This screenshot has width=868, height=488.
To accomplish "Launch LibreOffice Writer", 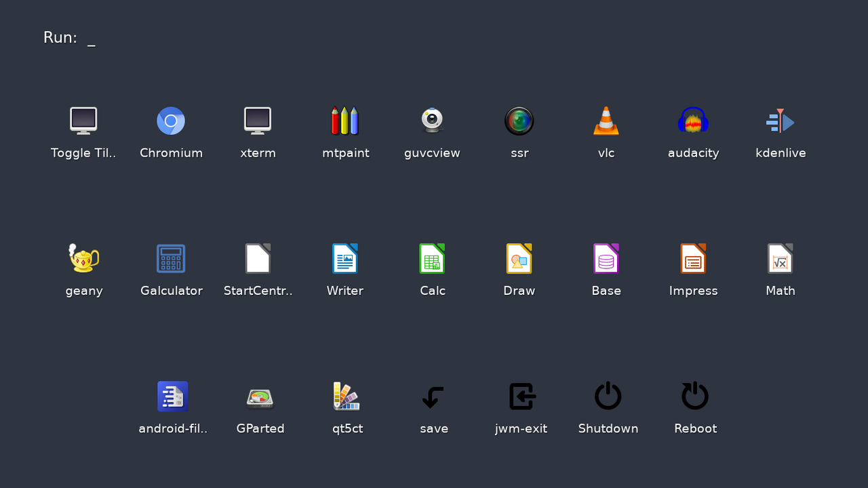I will pyautogui.click(x=345, y=258).
